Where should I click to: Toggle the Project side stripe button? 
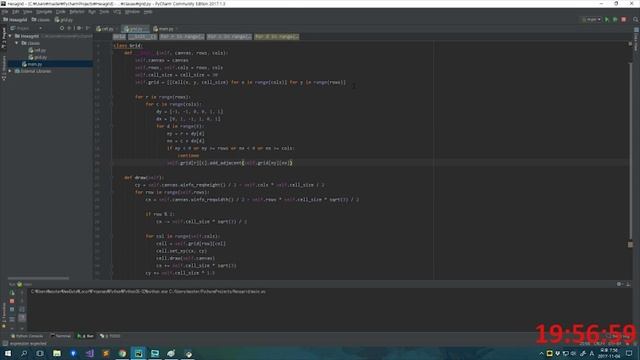point(4,38)
